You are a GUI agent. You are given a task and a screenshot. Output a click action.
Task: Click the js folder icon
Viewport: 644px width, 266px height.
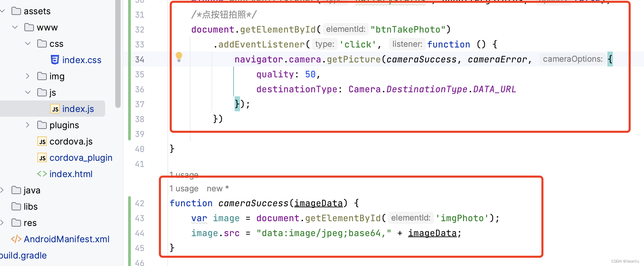[x=42, y=92]
